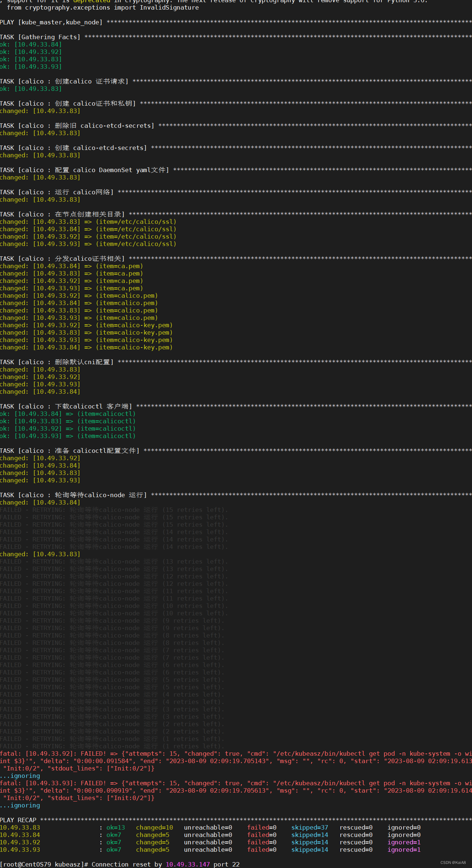Select host 10.49.33.83 in PLAY RECAP
Viewport: 472px width, 868px height.
20,827
